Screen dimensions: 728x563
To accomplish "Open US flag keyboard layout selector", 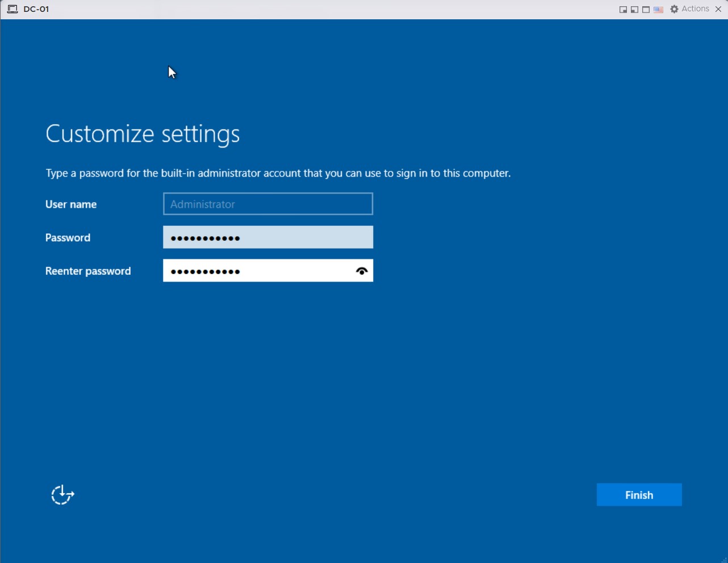I will tap(658, 10).
